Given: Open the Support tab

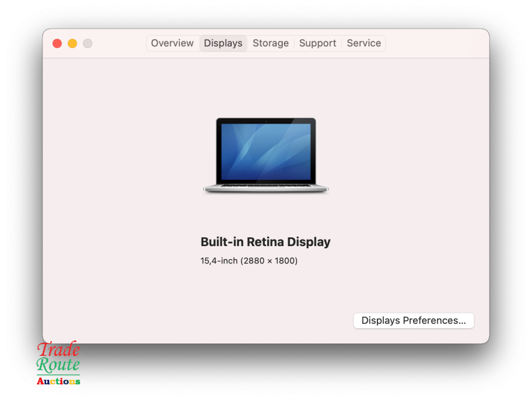Looking at the screenshot, I should pyautogui.click(x=318, y=43).
